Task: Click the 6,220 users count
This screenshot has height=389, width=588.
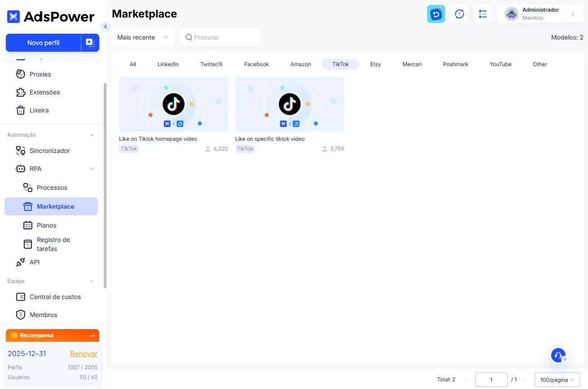Action: pyautogui.click(x=221, y=149)
